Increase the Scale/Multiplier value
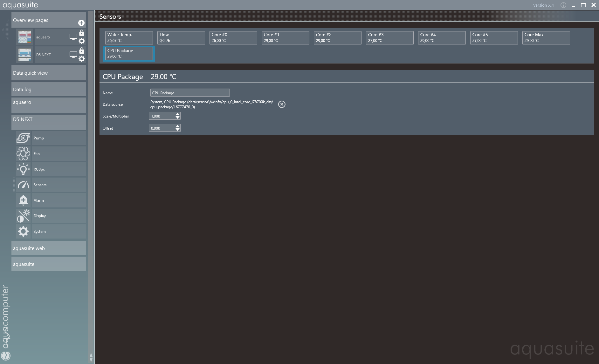This screenshot has width=599, height=364. (177, 114)
